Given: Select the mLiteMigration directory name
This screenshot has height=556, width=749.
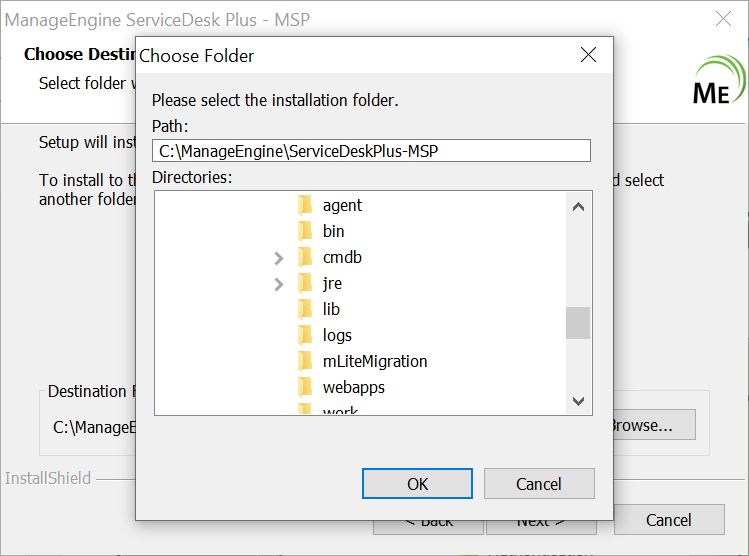Looking at the screenshot, I should click(x=375, y=361).
